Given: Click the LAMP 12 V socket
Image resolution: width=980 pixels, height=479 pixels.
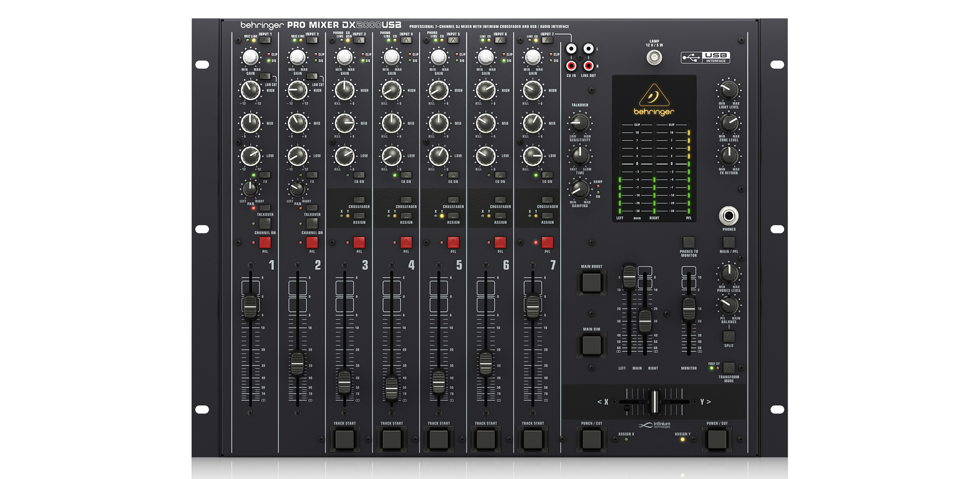Looking at the screenshot, I should pyautogui.click(x=654, y=58).
